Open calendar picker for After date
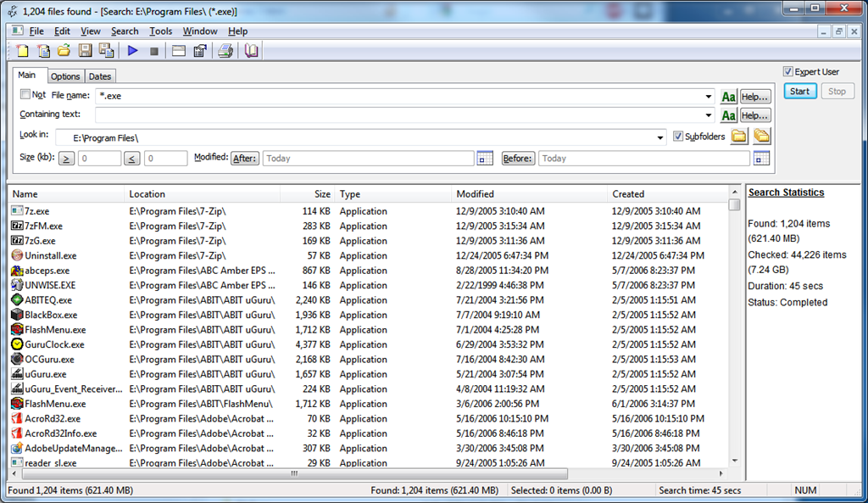Viewport: 868px width, 503px height. (485, 159)
